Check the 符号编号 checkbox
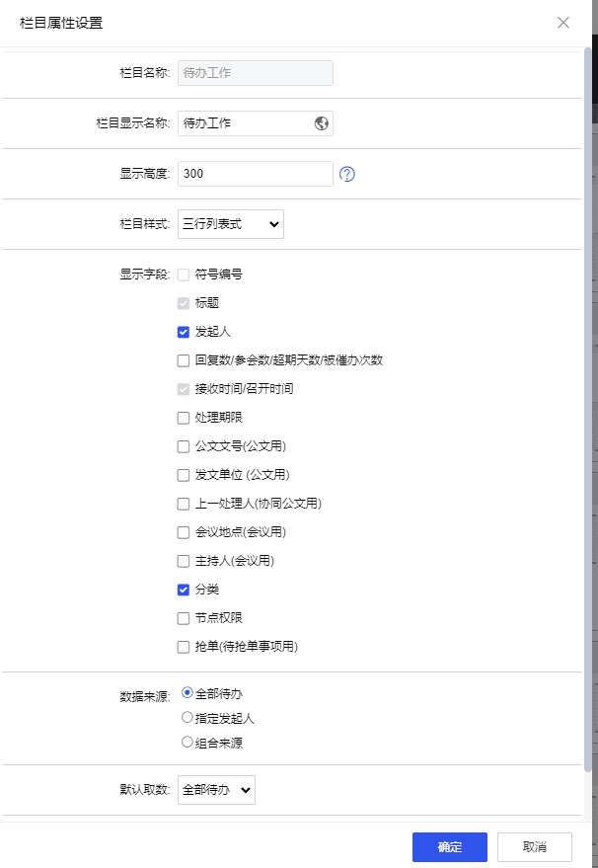 [184, 275]
